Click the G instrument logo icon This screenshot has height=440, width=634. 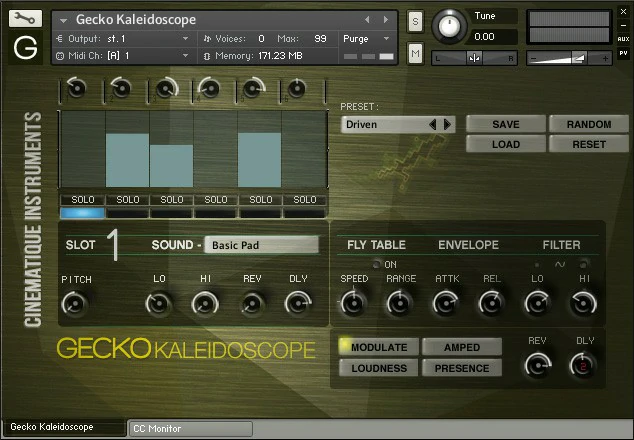point(25,47)
